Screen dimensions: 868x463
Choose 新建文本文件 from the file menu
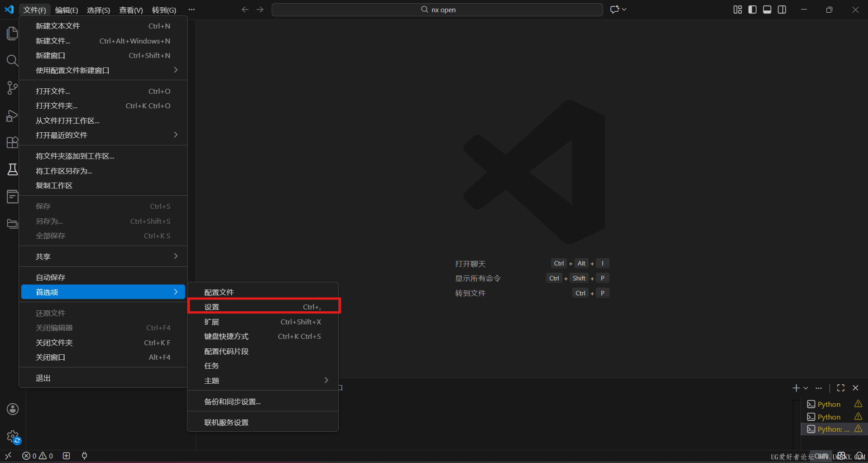103,26
